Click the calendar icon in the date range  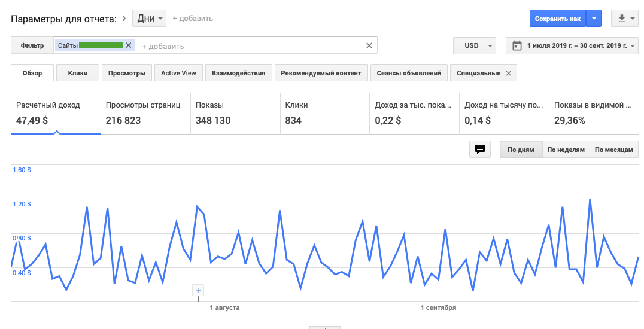tap(517, 45)
